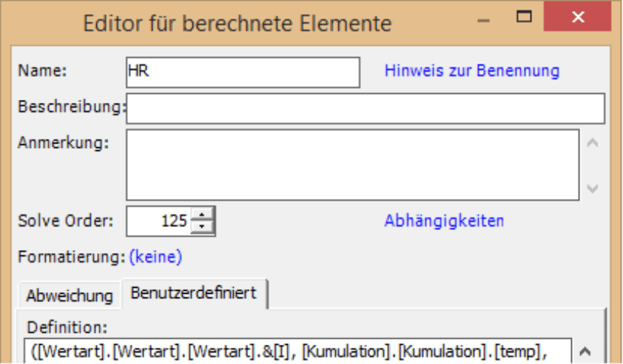Place cursor in the Anmerkung text area
Viewport: 623px width, 364px height.
tap(353, 165)
